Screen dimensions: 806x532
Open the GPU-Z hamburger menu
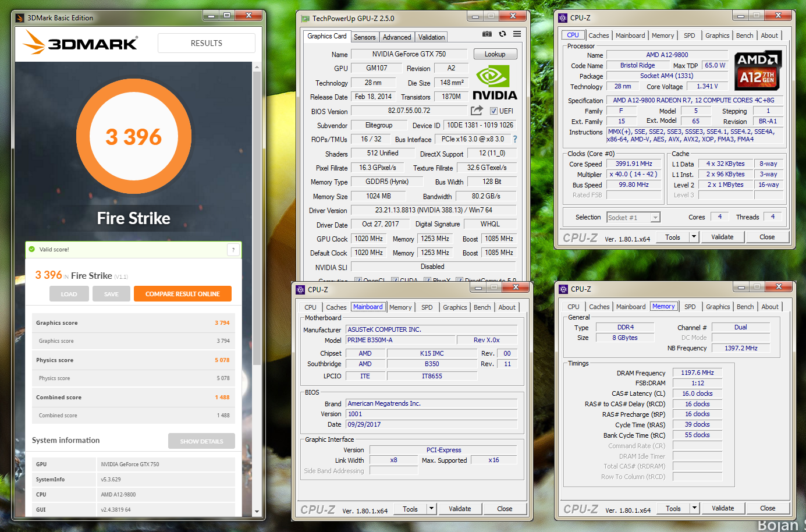[517, 34]
